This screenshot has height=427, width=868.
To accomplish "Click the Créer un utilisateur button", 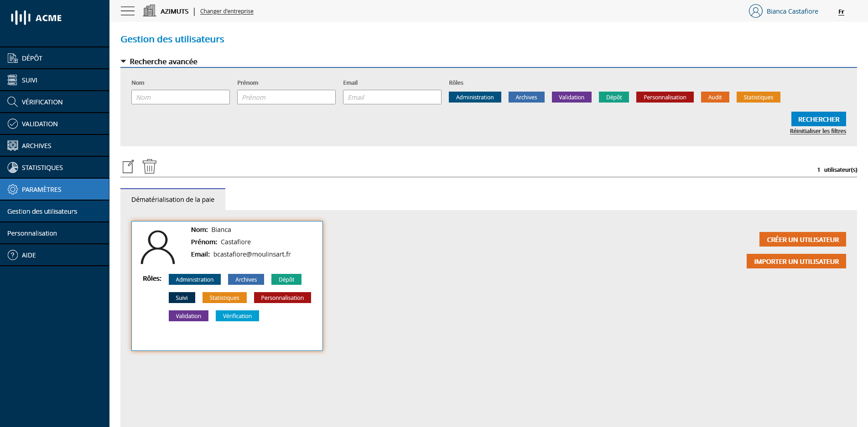I will click(x=802, y=239).
